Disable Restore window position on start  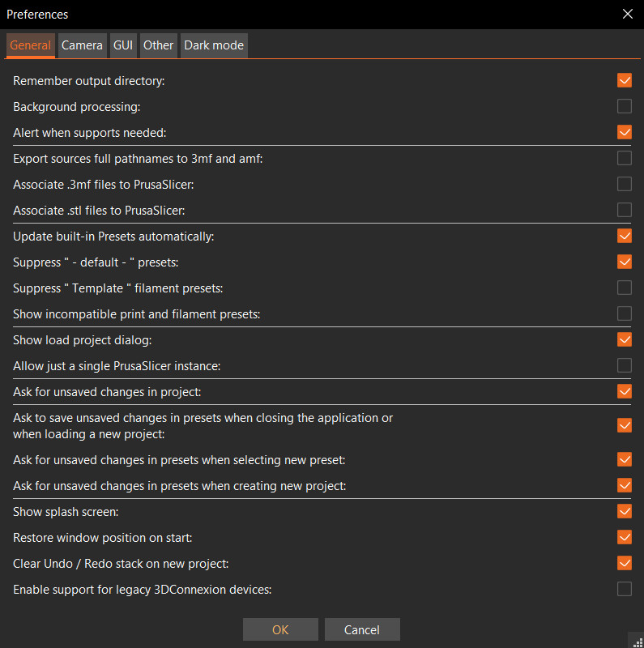pyautogui.click(x=625, y=537)
